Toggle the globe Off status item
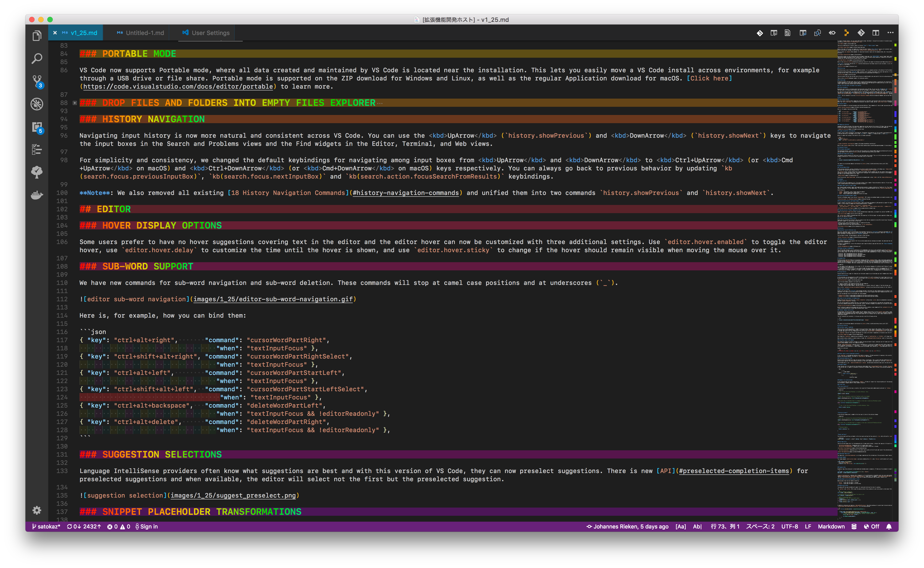This screenshot has height=568, width=924. (x=871, y=526)
